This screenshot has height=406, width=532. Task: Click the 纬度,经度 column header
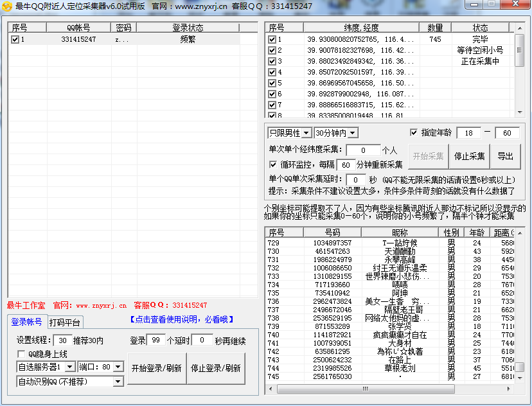point(361,28)
